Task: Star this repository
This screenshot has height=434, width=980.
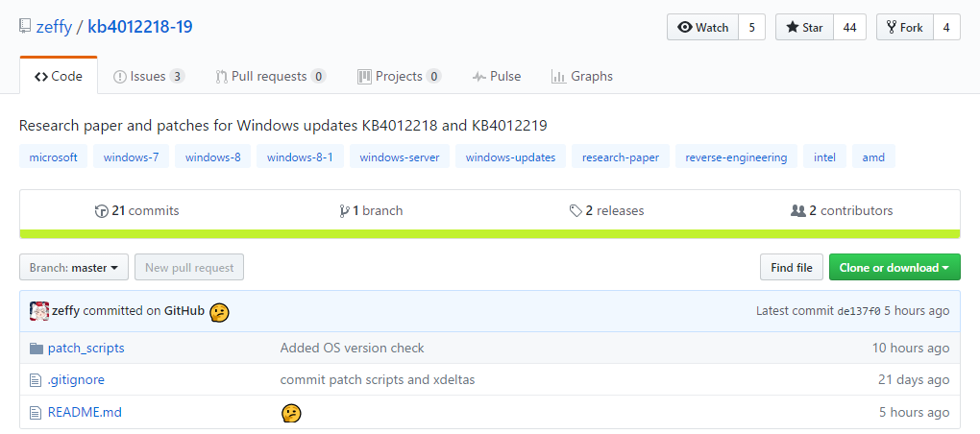Action: pyautogui.click(x=805, y=28)
